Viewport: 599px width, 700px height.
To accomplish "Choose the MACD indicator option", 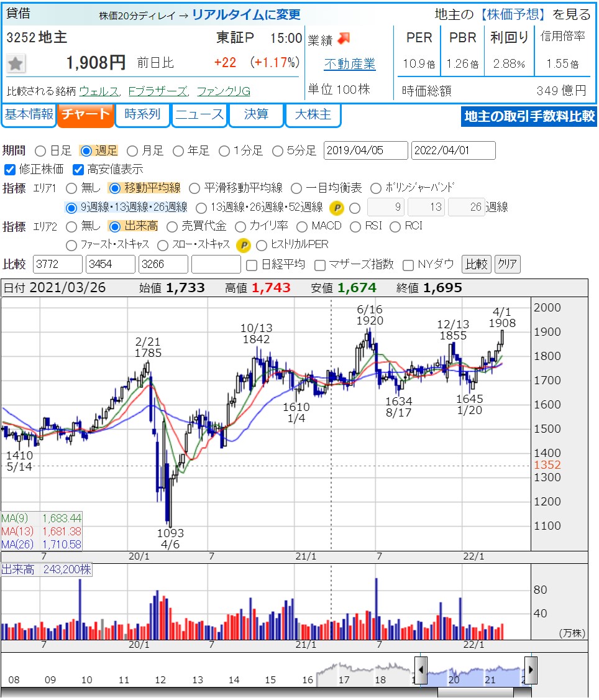I will (302, 227).
